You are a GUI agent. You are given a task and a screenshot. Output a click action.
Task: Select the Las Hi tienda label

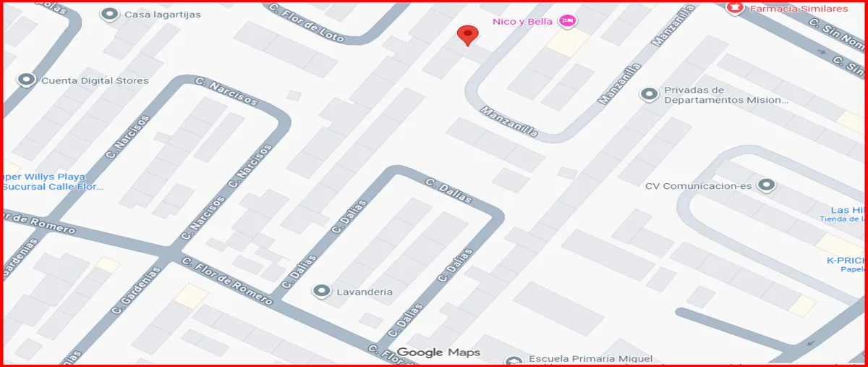(x=843, y=214)
